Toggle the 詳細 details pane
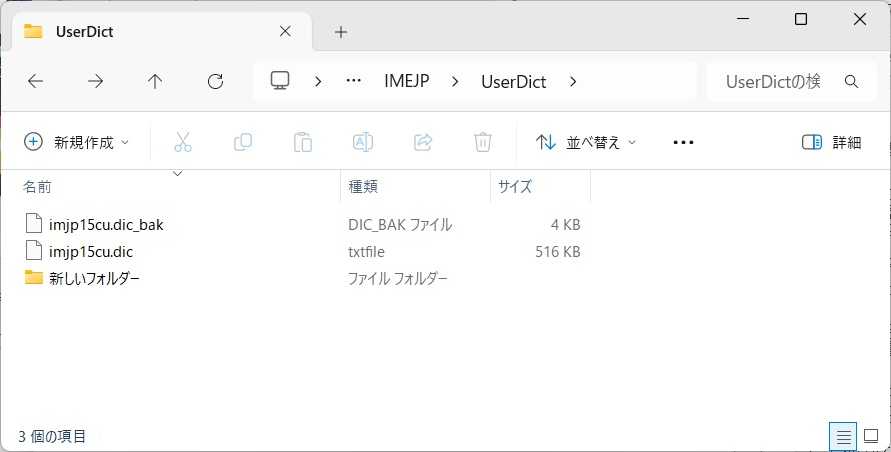 pyautogui.click(x=831, y=142)
